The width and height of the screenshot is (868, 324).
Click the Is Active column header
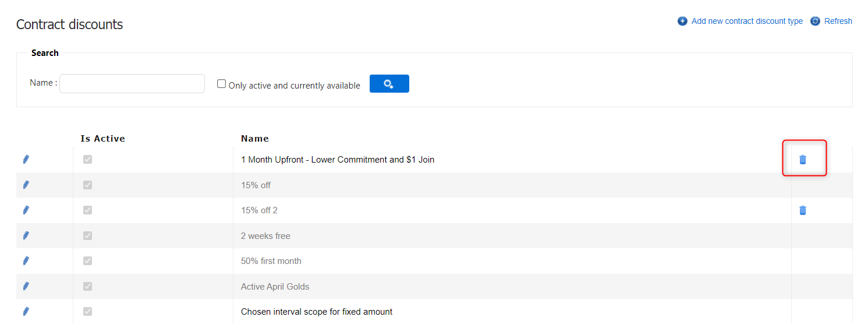[x=102, y=139]
